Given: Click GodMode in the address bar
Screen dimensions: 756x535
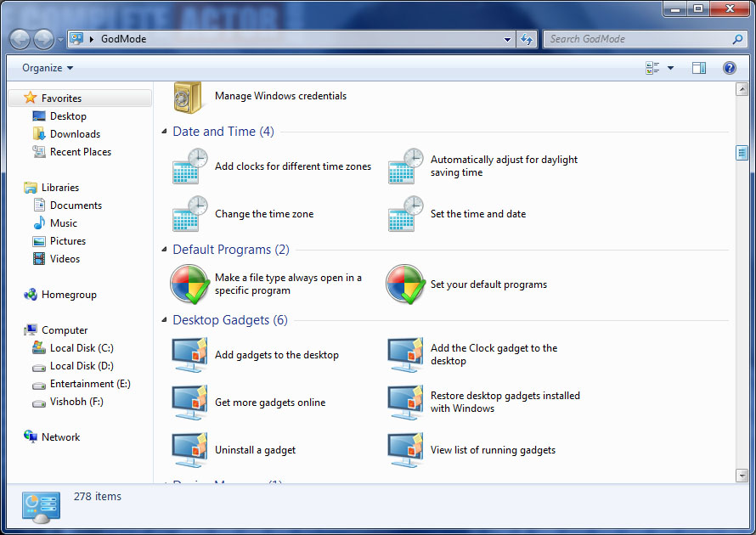Looking at the screenshot, I should 123,39.
